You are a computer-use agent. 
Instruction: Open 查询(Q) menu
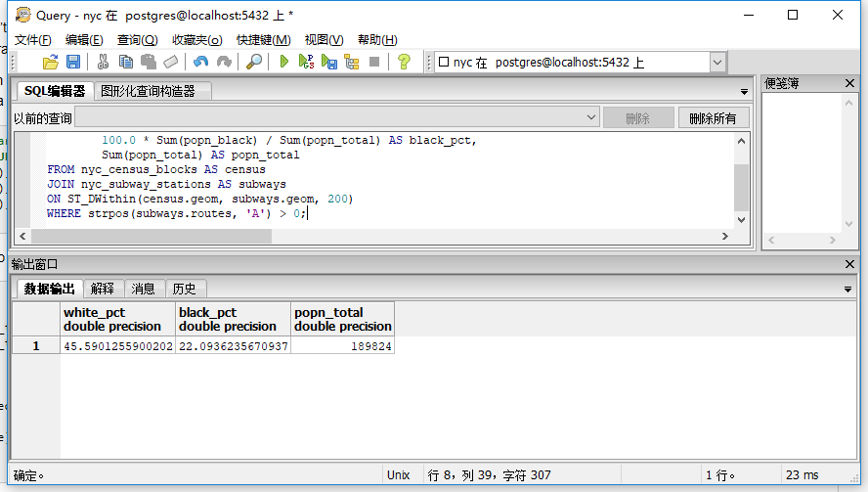[137, 40]
